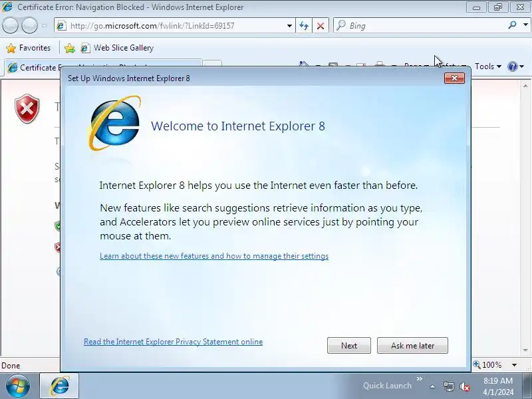
Task: Click the muted volume tray icon
Action: pyautogui.click(x=464, y=386)
